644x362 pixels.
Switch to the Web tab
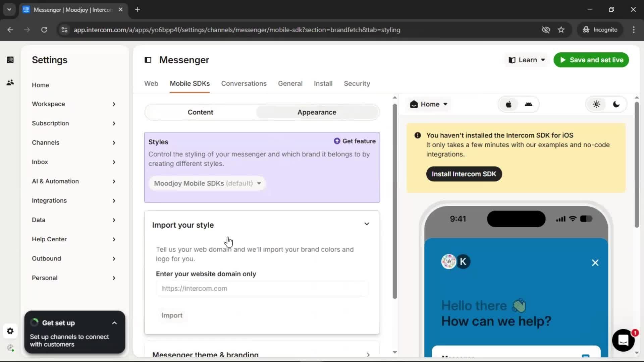pos(151,83)
